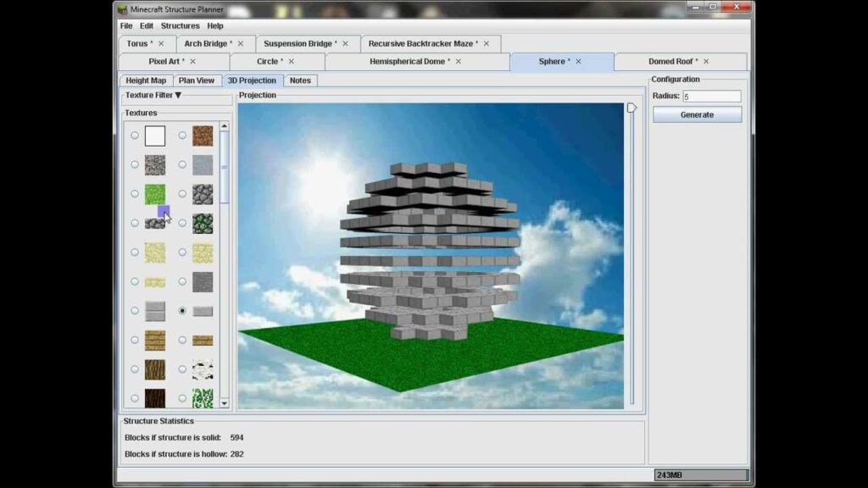
Task: Select the plain white texture swatch
Action: click(155, 136)
